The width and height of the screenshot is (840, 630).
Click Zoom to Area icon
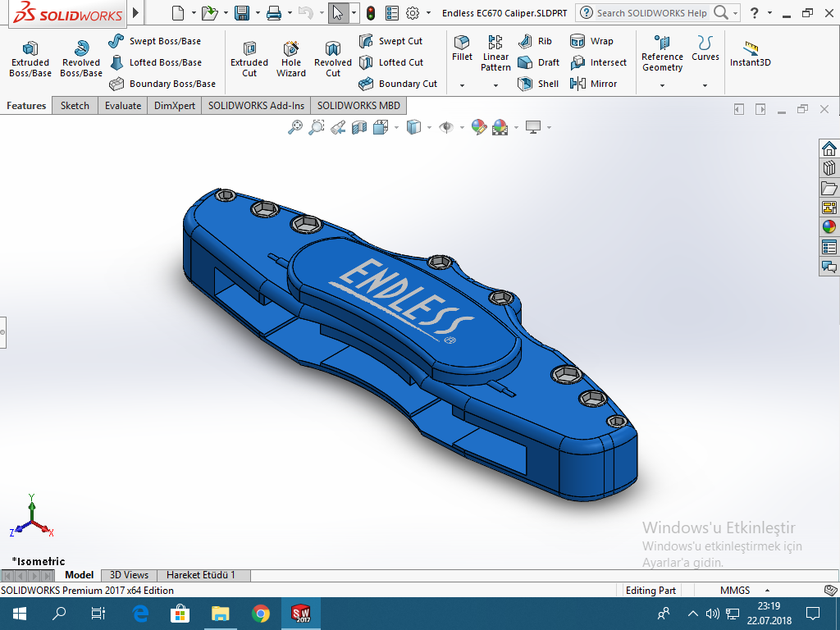(x=317, y=127)
